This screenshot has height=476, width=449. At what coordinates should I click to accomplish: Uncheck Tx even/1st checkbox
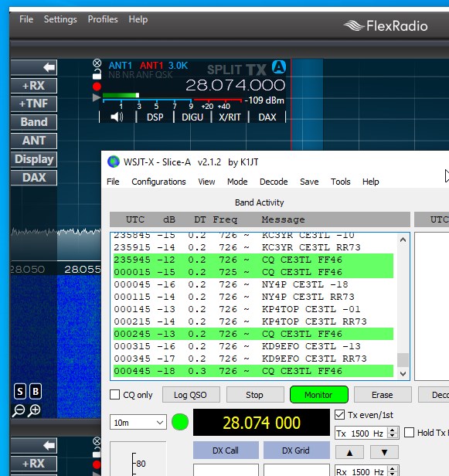click(340, 415)
